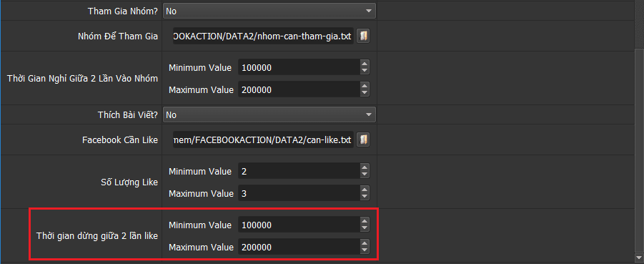Increase Minimum Value for Thời Gian Nghỉ Vào Nhóm

(365, 64)
